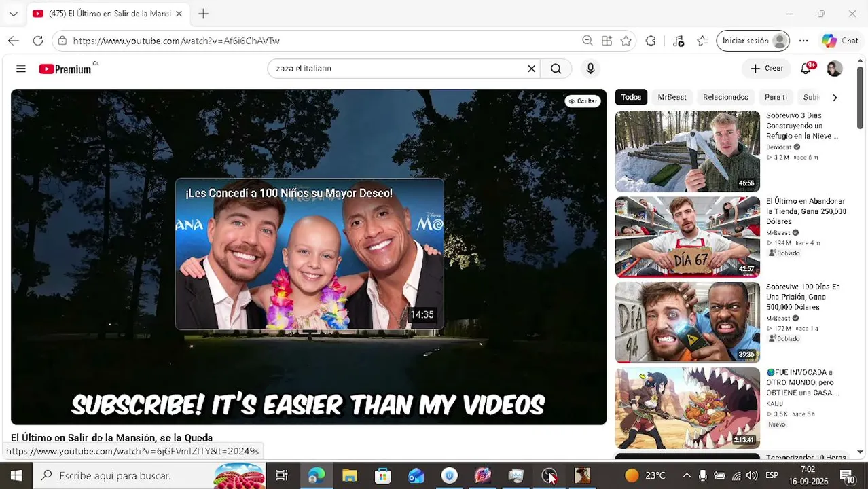Clear the search box with the X
Image resolution: width=868 pixels, height=489 pixels.
tap(532, 69)
